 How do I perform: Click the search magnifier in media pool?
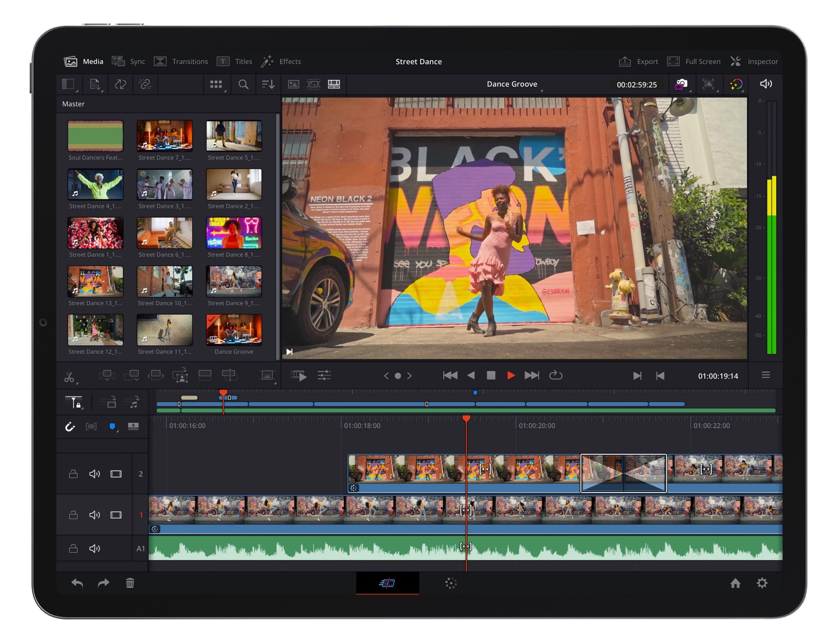(243, 84)
